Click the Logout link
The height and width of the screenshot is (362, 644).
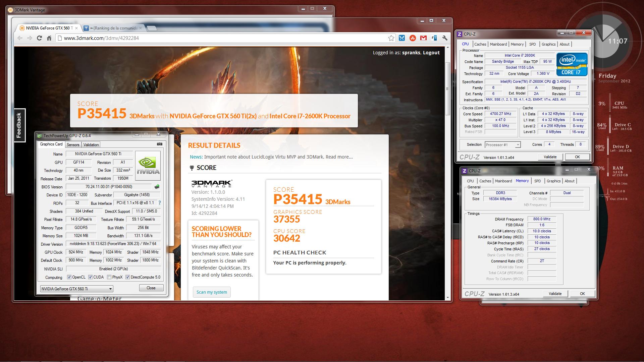pyautogui.click(x=431, y=53)
